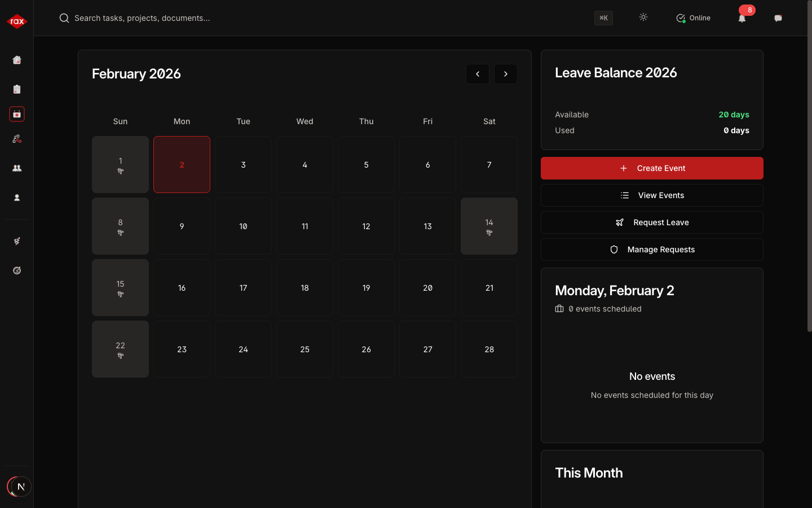
Task: Open the home icon in sidebar
Action: (17, 60)
